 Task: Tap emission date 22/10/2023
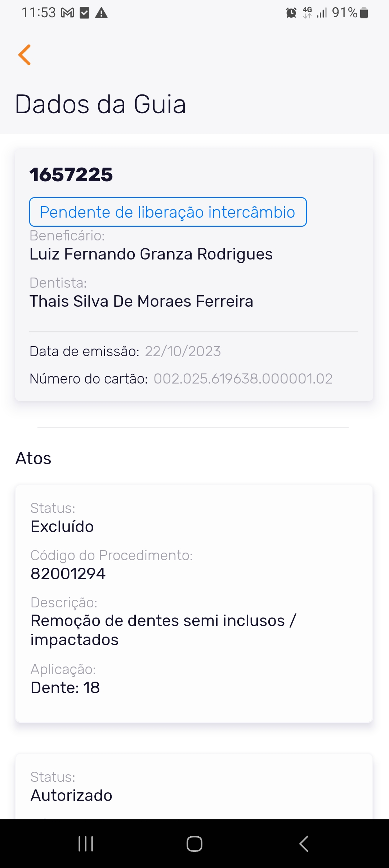183,351
